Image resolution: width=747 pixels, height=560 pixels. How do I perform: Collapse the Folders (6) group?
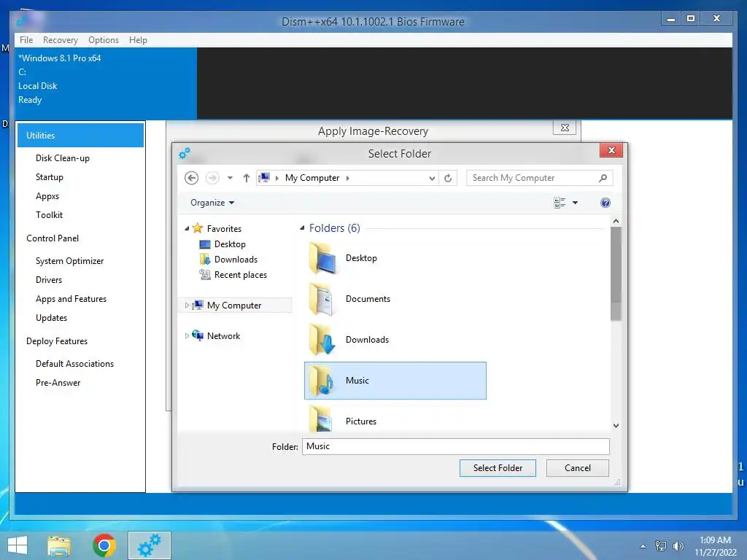(302, 228)
